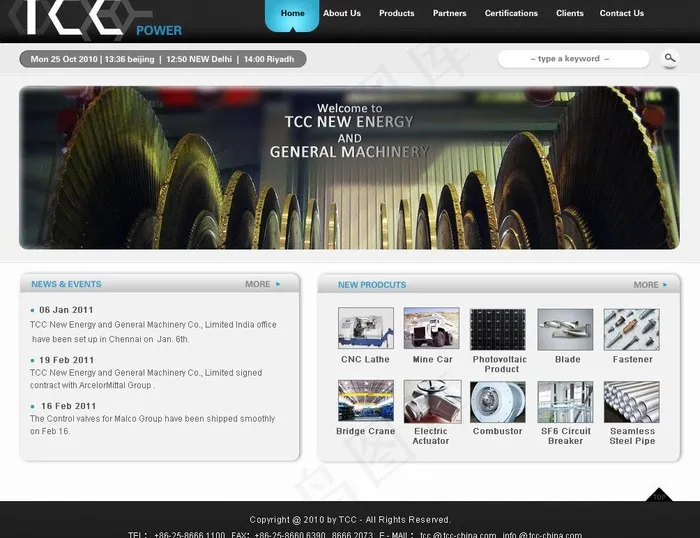The height and width of the screenshot is (538, 700).
Task: Click MORE in New Products panel
Action: [650, 285]
